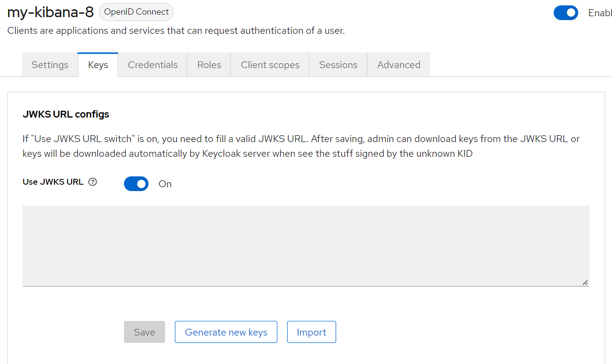Click the Import button
This screenshot has width=612, height=364.
coord(311,332)
